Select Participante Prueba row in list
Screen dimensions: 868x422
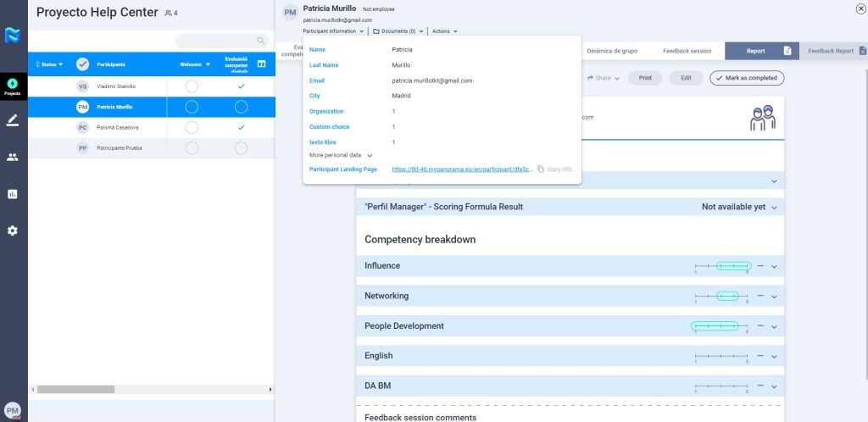[x=117, y=147]
